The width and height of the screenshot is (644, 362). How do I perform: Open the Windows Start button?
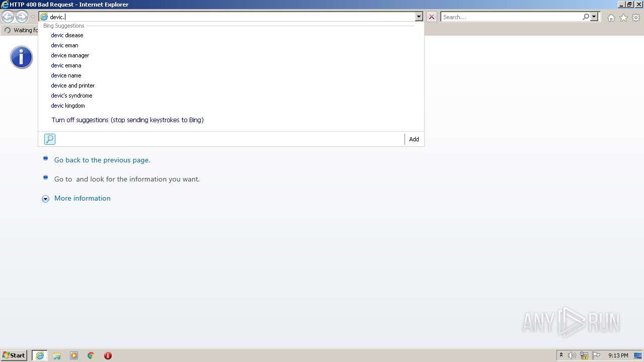[x=14, y=355]
